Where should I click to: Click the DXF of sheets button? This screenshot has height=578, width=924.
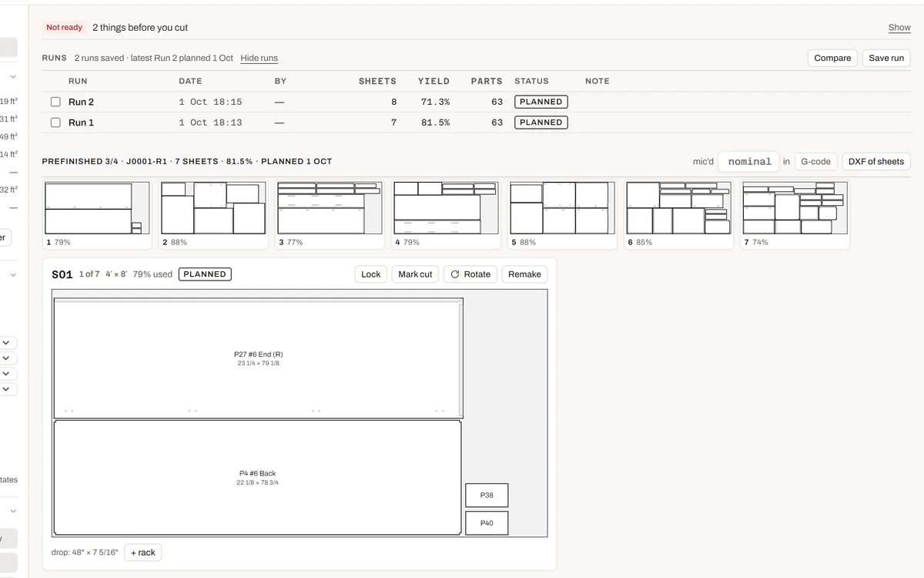click(876, 162)
